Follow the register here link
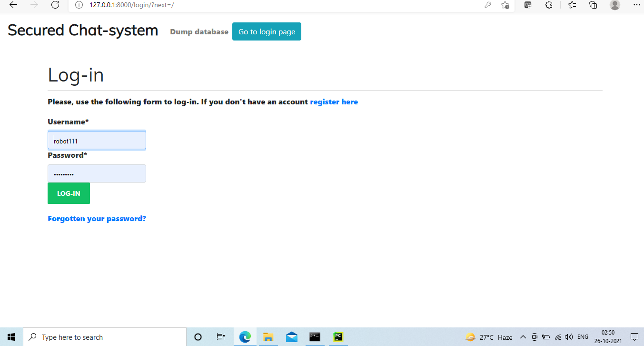This screenshot has width=644, height=346. 334,102
